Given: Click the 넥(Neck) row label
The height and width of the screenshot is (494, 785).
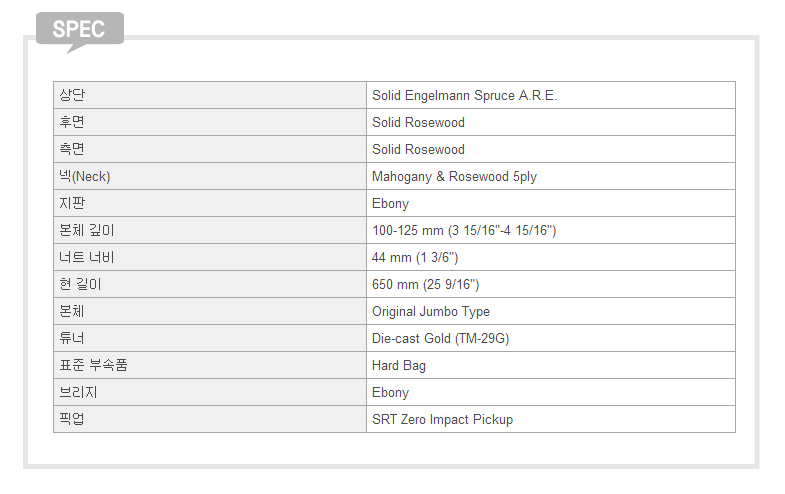Looking at the screenshot, I should point(85,176).
